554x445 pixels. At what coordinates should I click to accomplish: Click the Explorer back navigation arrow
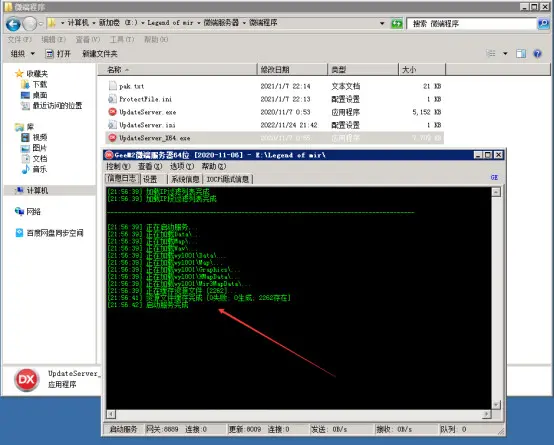pos(13,24)
